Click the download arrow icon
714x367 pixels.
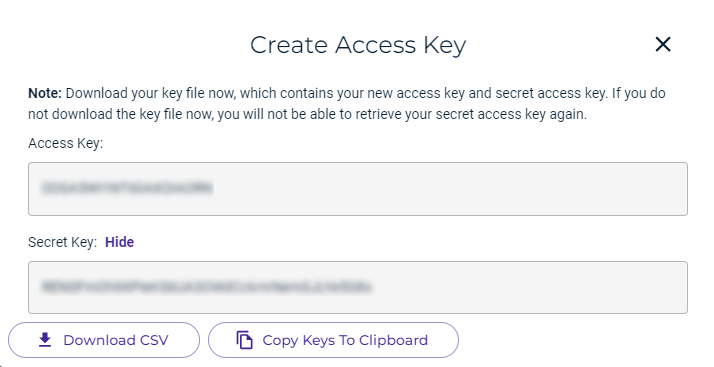[45, 340]
